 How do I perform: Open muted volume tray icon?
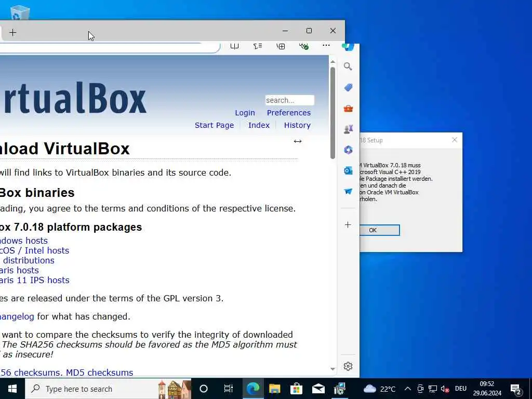445,389
